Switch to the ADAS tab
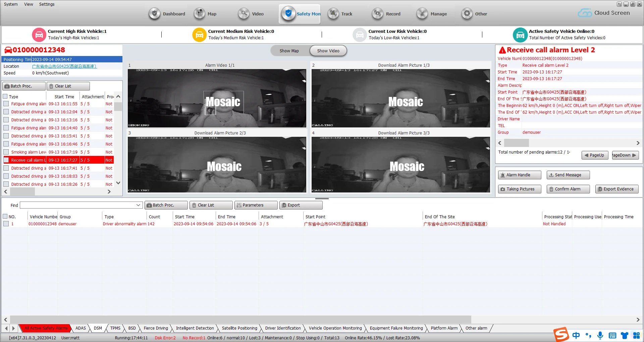This screenshot has height=342, width=644. pos(80,328)
